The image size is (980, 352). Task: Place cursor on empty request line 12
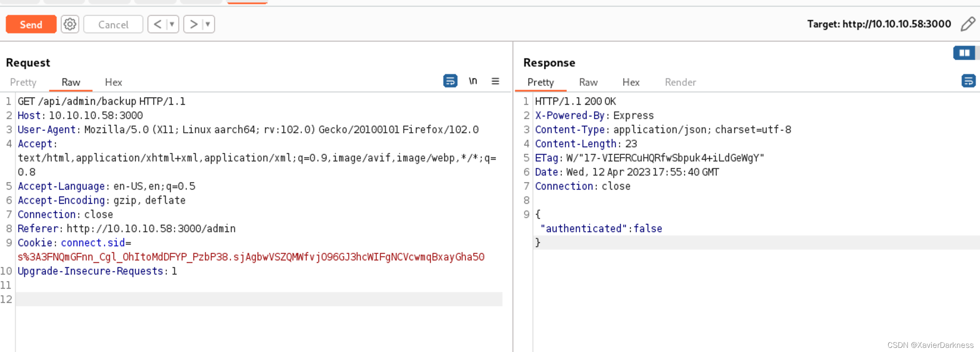coord(259,299)
